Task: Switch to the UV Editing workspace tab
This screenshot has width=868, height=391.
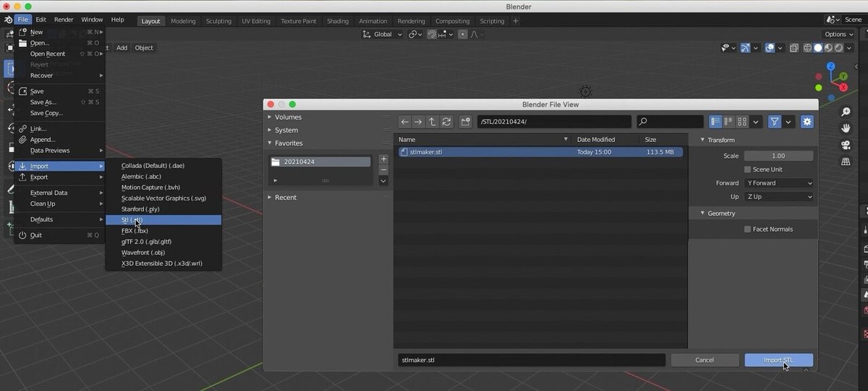Action: 256,21
